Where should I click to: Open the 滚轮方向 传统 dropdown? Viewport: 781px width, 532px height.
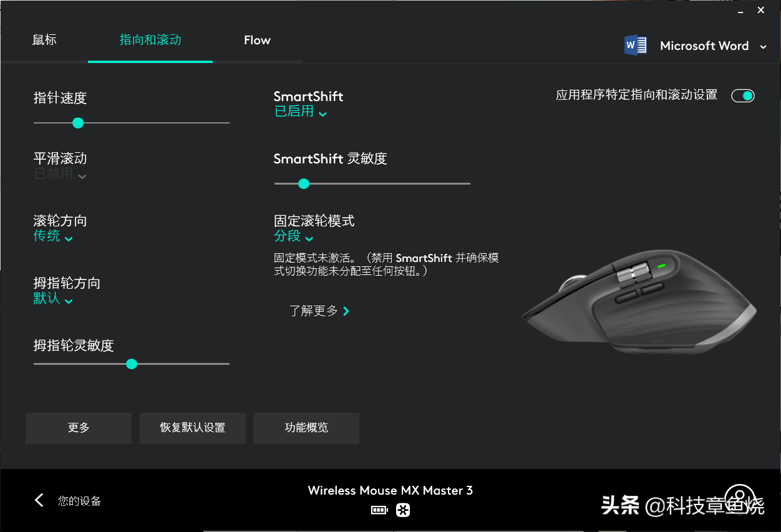(53, 236)
